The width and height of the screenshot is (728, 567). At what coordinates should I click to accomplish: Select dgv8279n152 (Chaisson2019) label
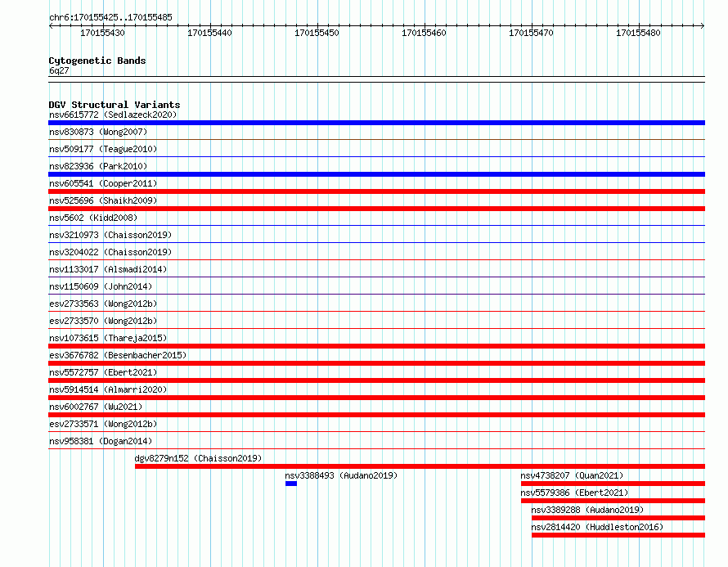point(198,458)
